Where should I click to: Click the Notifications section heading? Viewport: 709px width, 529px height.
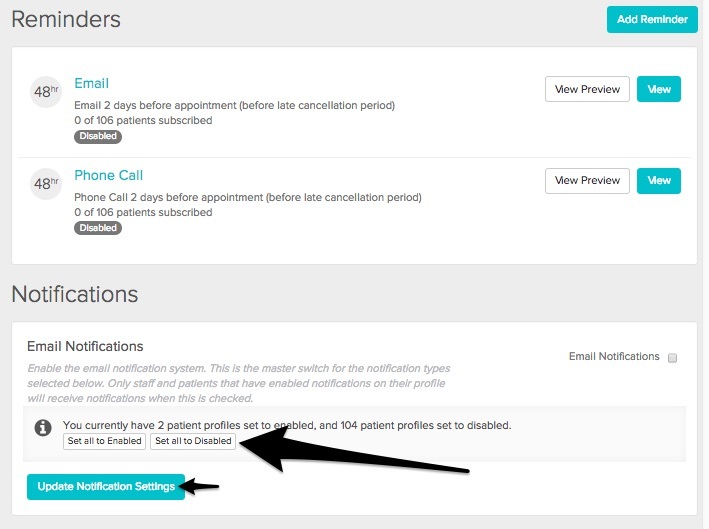pyautogui.click(x=75, y=294)
